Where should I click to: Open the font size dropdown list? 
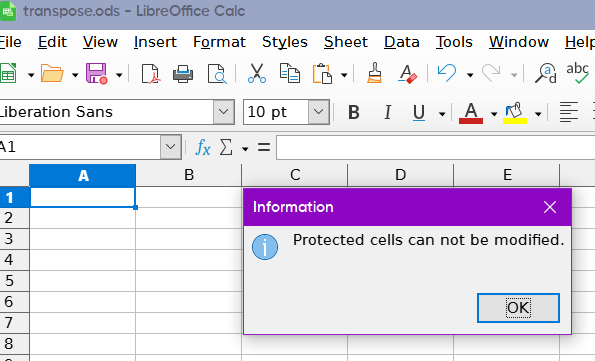pyautogui.click(x=319, y=112)
